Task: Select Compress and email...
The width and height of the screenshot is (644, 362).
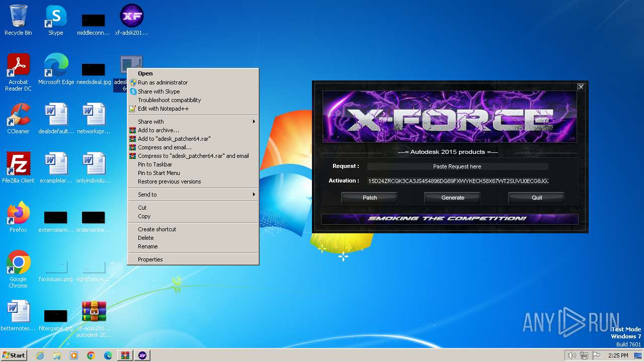Action: click(193, 147)
